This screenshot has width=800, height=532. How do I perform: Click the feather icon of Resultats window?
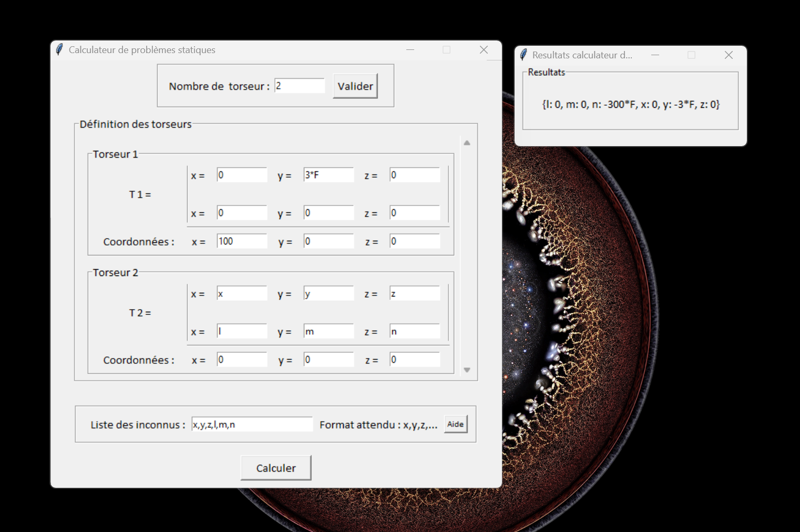tap(523, 55)
